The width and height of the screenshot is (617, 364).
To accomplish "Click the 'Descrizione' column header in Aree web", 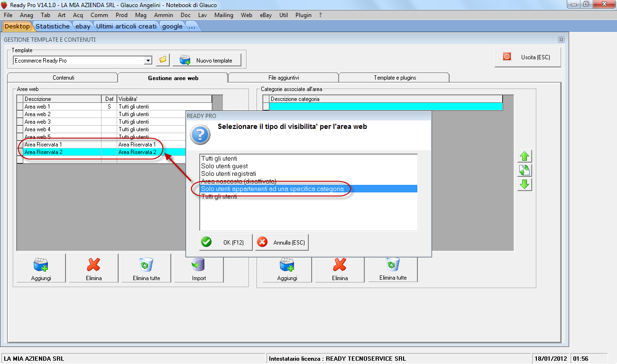I will [62, 99].
